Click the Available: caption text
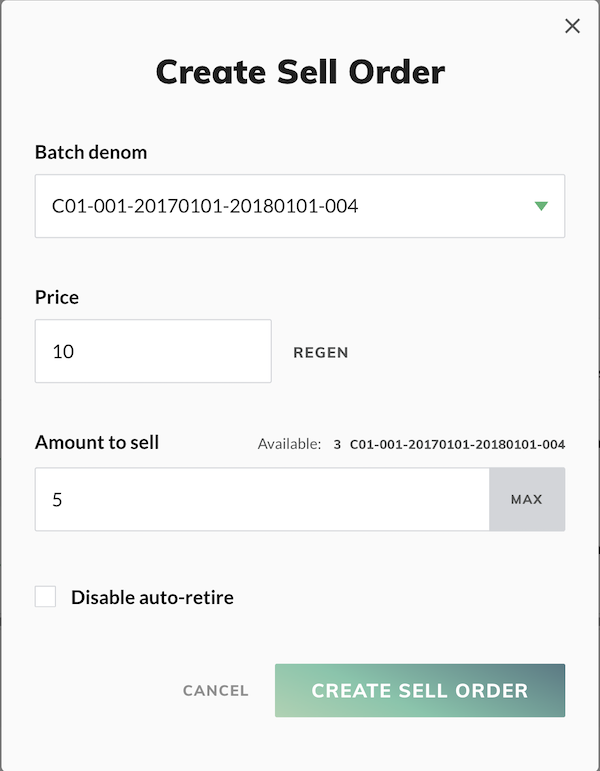Image resolution: width=600 pixels, height=771 pixels. click(x=289, y=443)
